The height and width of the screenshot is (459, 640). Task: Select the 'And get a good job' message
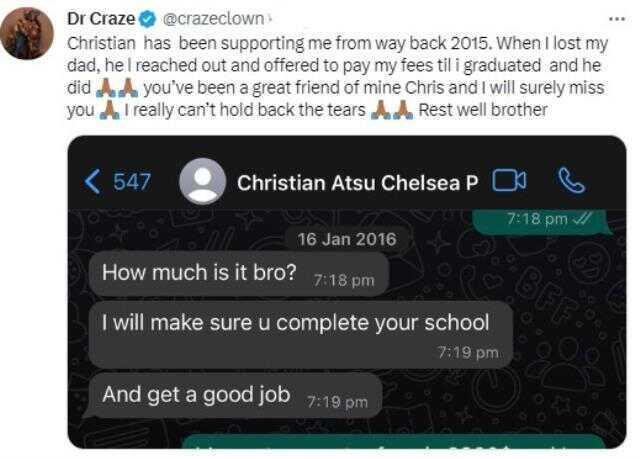(233, 395)
